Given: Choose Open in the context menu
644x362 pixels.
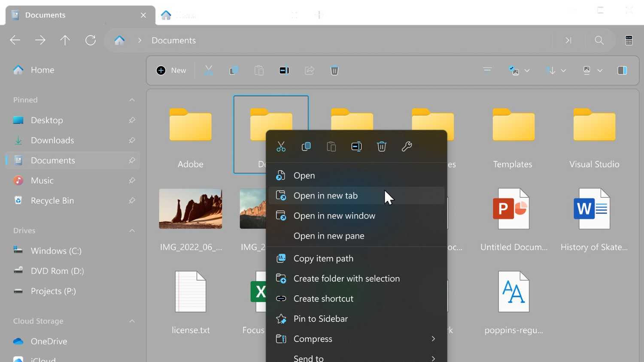Looking at the screenshot, I should (x=356, y=175).
